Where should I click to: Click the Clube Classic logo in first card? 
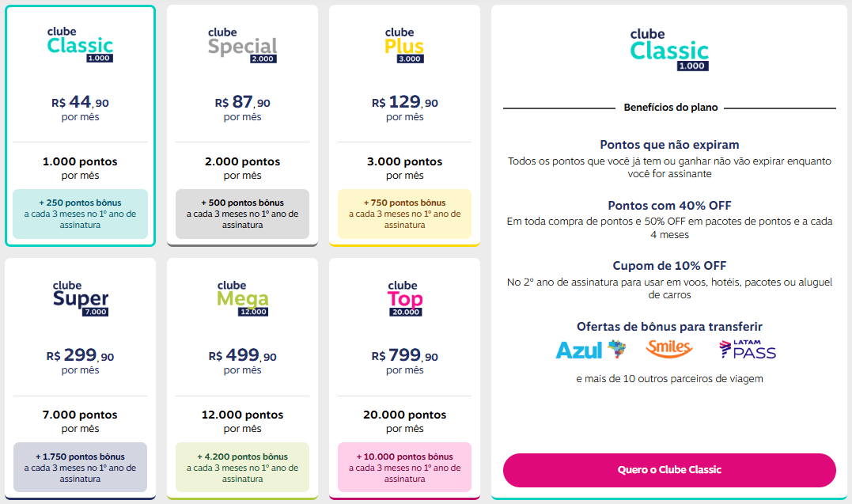coord(80,45)
